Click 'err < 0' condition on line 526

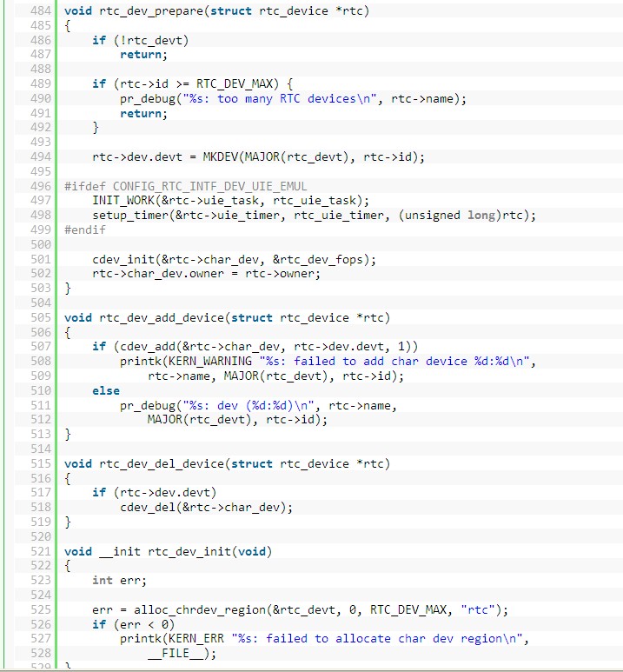coord(144,624)
